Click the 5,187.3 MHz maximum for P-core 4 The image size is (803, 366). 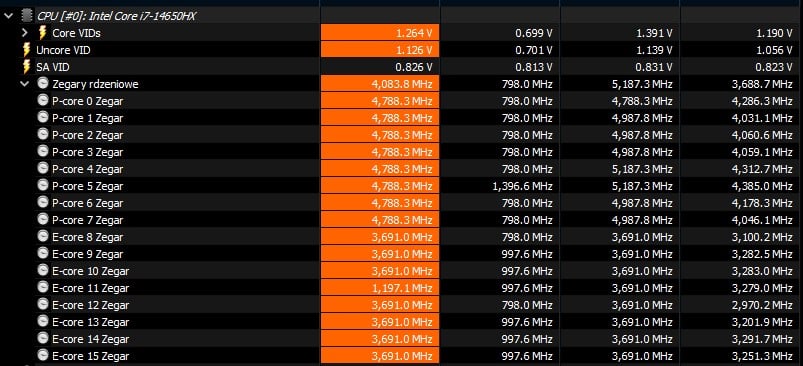[x=642, y=169]
